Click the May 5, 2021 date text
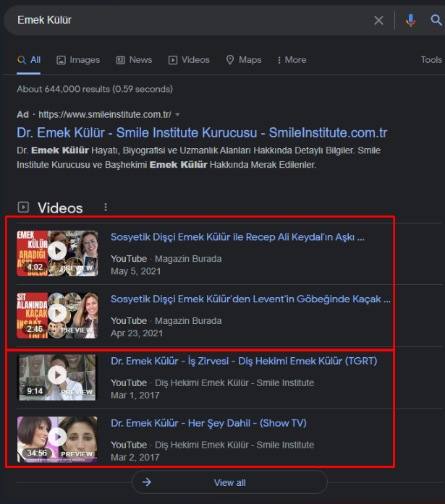445x504 pixels. tap(136, 271)
